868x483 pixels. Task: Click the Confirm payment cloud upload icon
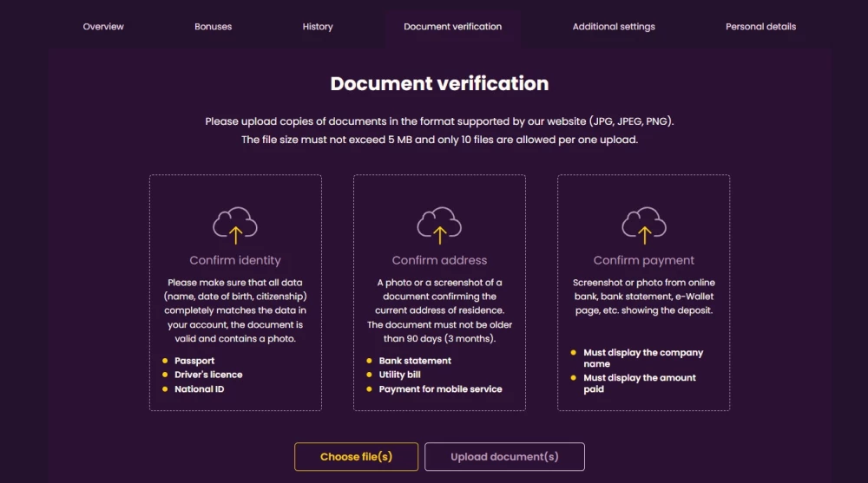[644, 225]
